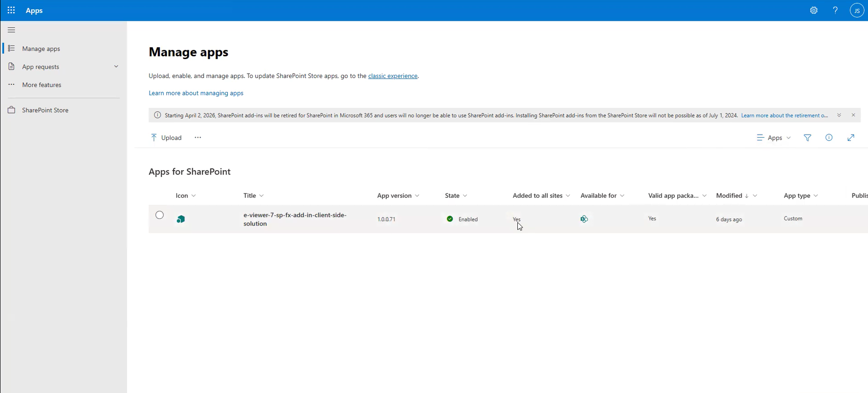868x393 pixels.
Task: Open the app launcher waffle icon
Action: [x=11, y=10]
